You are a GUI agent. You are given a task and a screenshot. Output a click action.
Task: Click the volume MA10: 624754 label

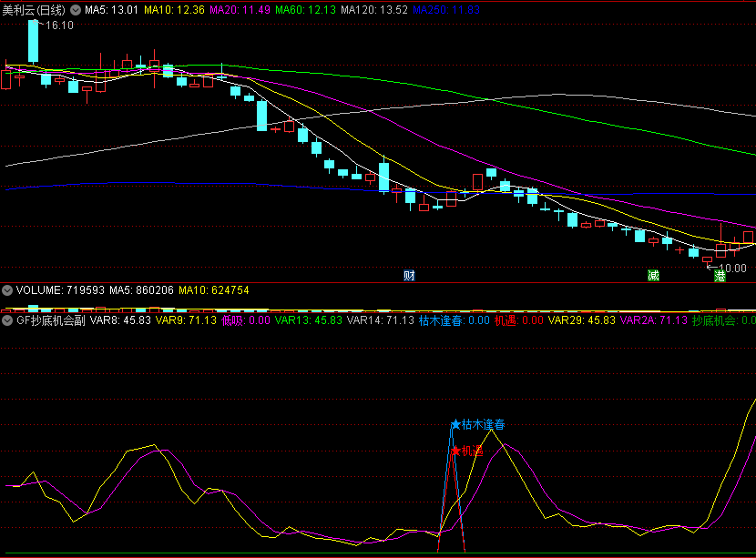(x=213, y=290)
